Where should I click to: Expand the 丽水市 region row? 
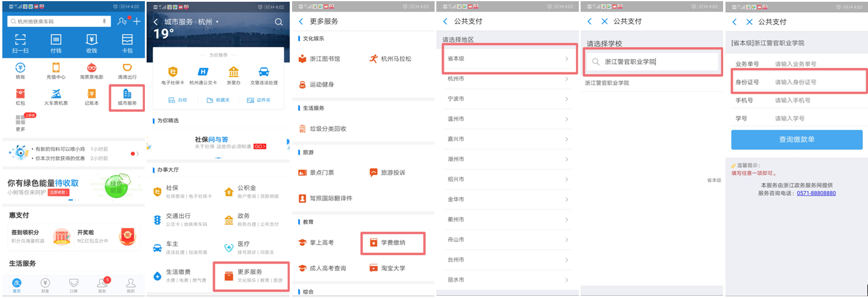point(508,279)
